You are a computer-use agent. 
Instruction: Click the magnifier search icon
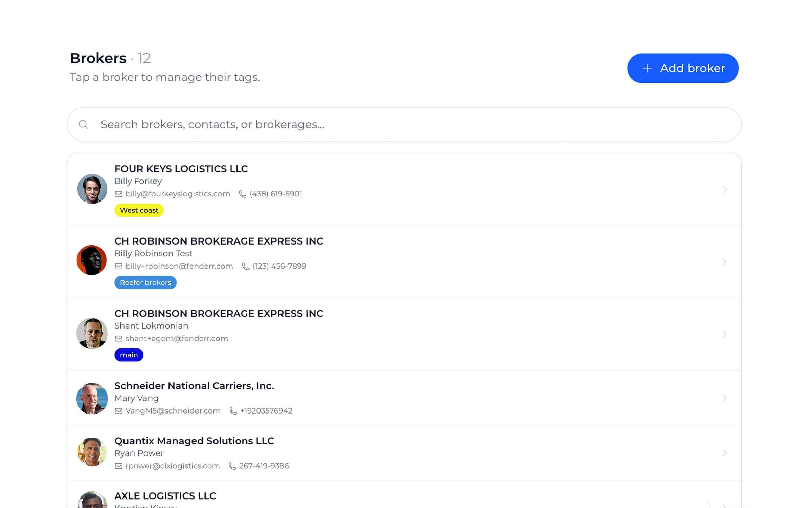[83, 124]
